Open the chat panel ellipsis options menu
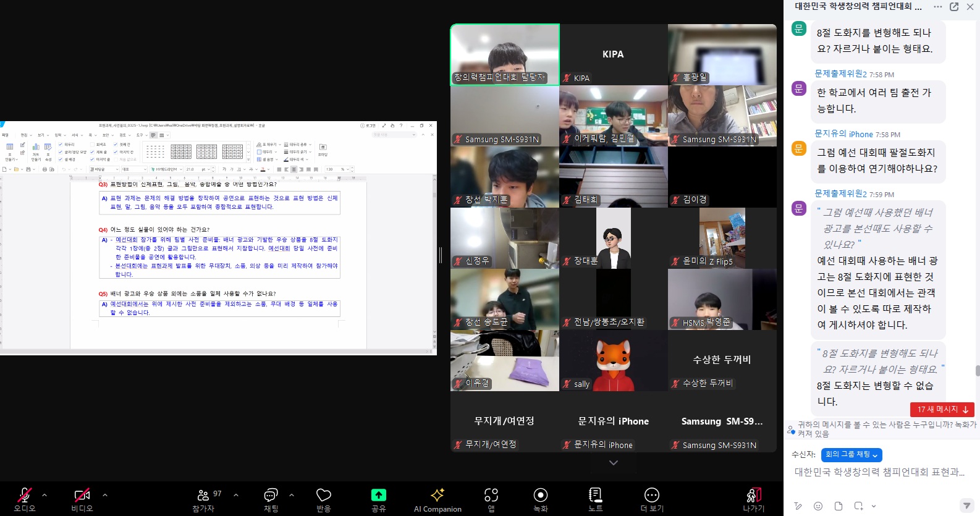Viewport: 980px width, 516px height. tap(938, 7)
